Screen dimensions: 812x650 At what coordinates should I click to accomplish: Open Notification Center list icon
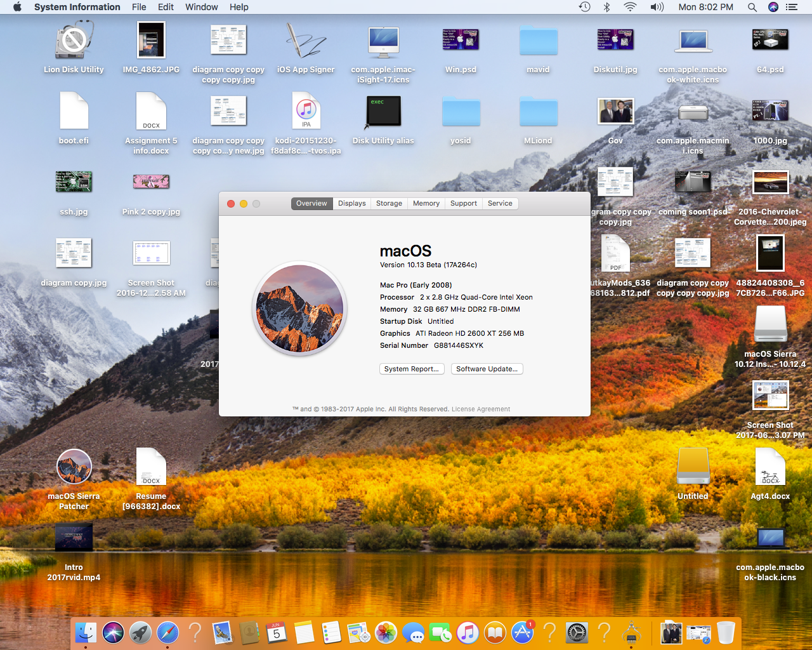click(792, 7)
